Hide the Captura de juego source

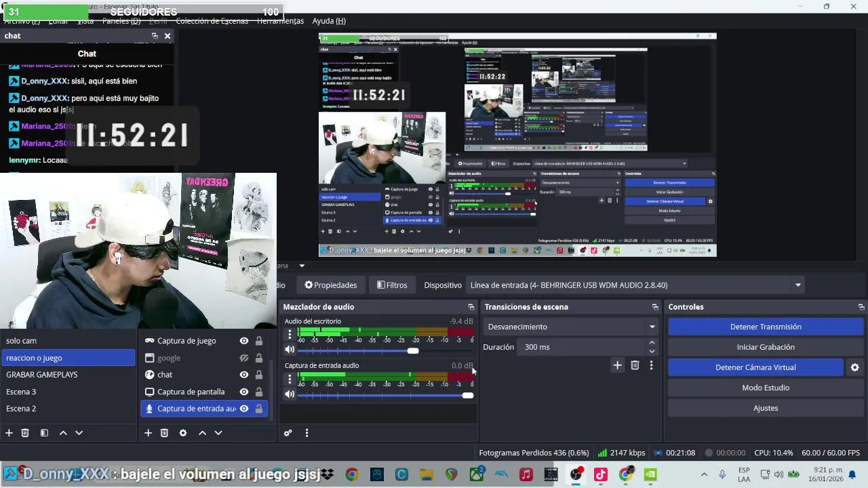click(244, 341)
